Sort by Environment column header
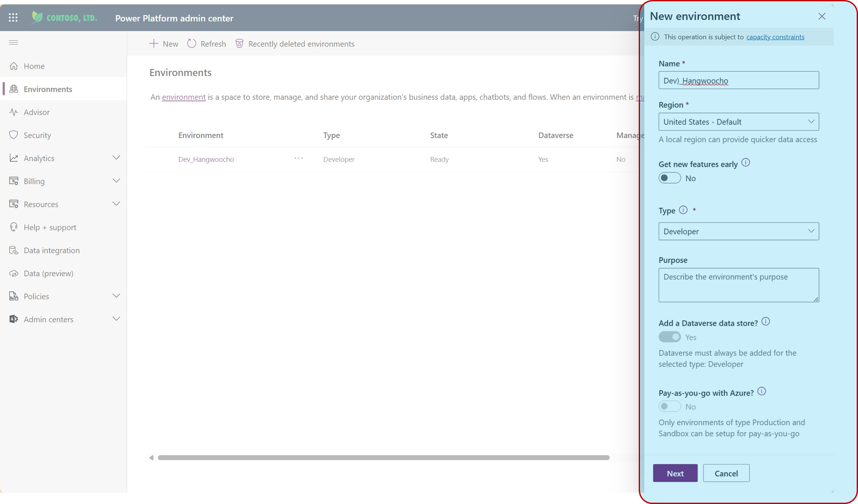The image size is (858, 504). pyautogui.click(x=201, y=135)
